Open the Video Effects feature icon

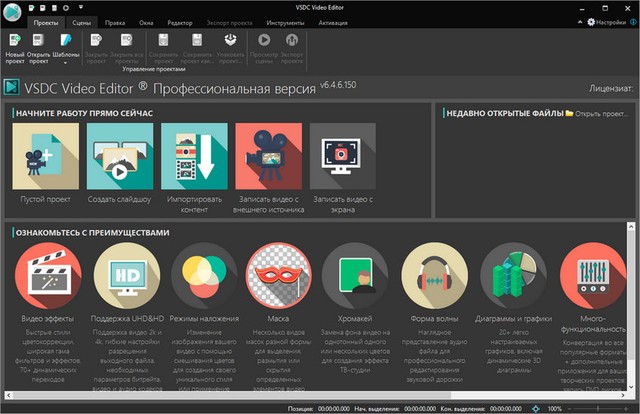(x=47, y=275)
